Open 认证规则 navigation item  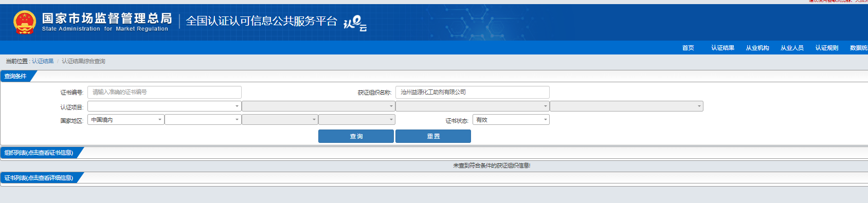(827, 48)
